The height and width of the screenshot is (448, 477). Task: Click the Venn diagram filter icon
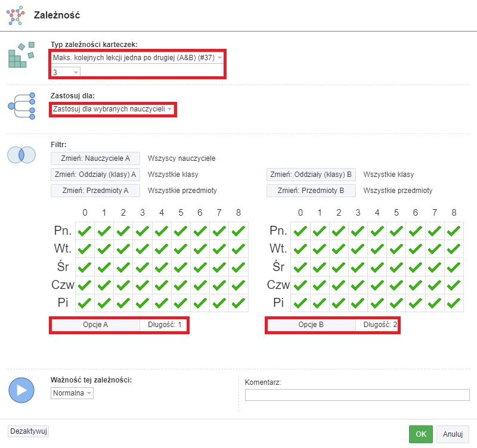[x=21, y=155]
